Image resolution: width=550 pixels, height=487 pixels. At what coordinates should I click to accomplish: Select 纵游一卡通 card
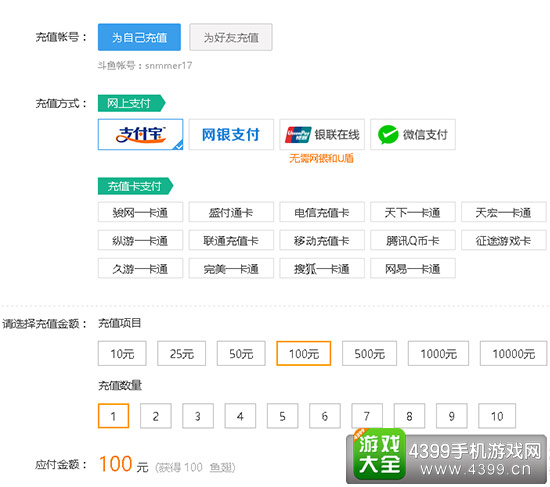pyautogui.click(x=140, y=240)
